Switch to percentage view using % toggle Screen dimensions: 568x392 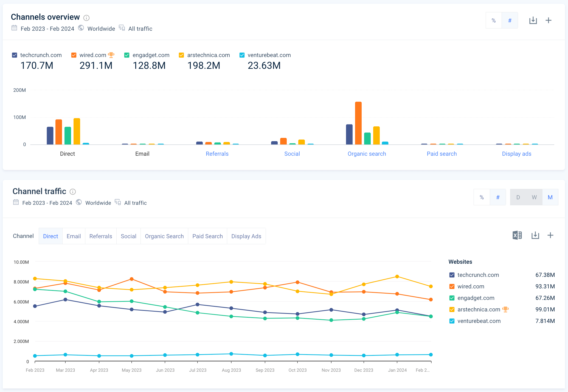[x=494, y=20]
